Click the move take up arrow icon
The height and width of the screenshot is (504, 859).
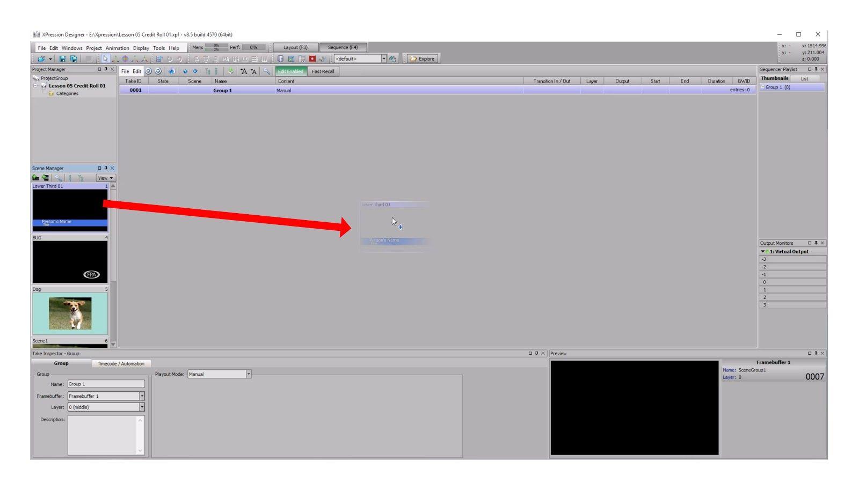pyautogui.click(x=185, y=71)
